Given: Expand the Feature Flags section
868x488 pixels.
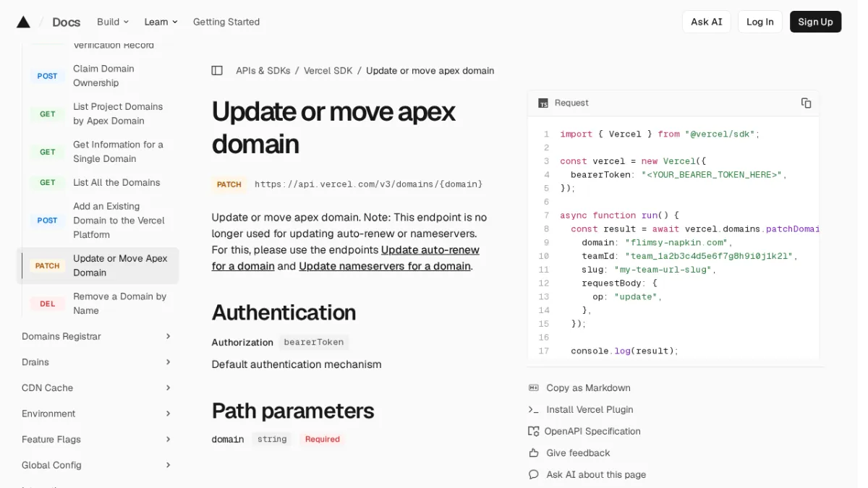Looking at the screenshot, I should click(x=97, y=439).
